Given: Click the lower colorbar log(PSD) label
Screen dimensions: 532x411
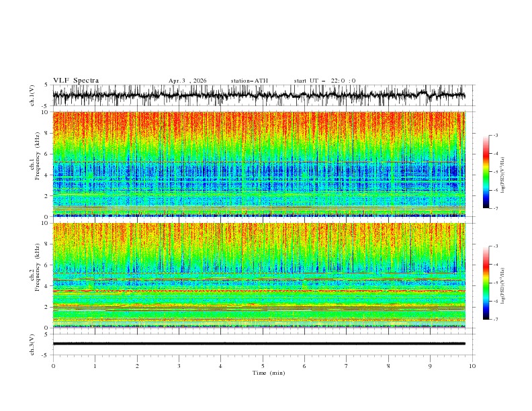Looking at the screenshot, I should 502,286.
